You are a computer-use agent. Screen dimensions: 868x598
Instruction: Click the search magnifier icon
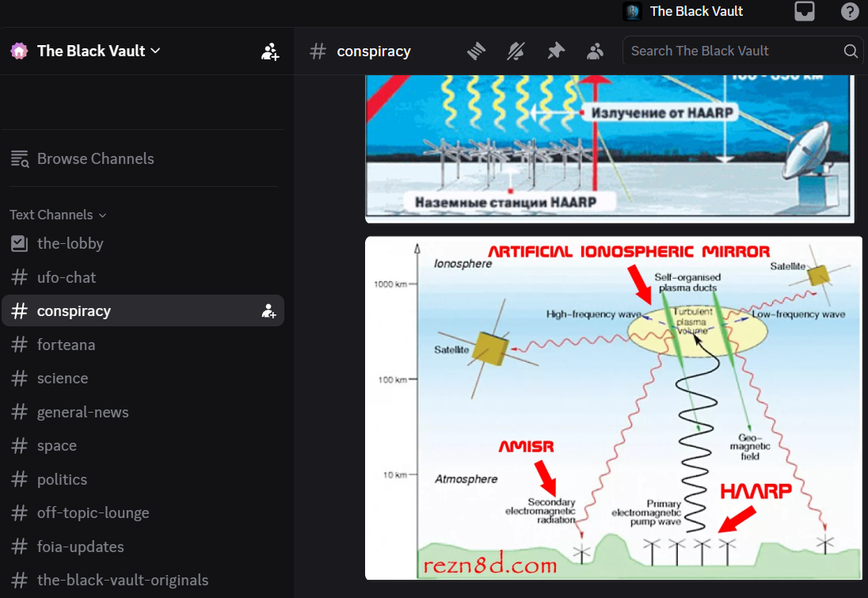[851, 51]
